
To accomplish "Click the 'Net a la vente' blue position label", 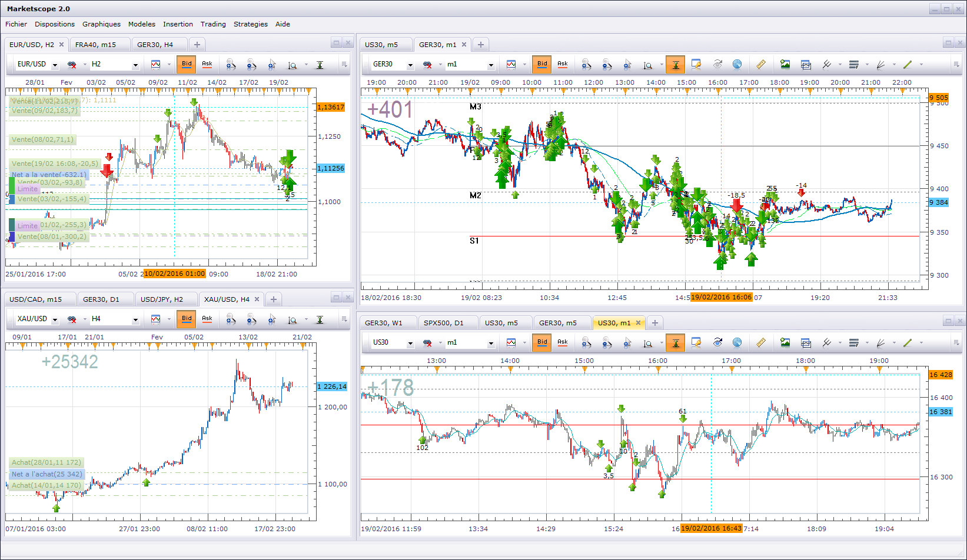I will (49, 175).
